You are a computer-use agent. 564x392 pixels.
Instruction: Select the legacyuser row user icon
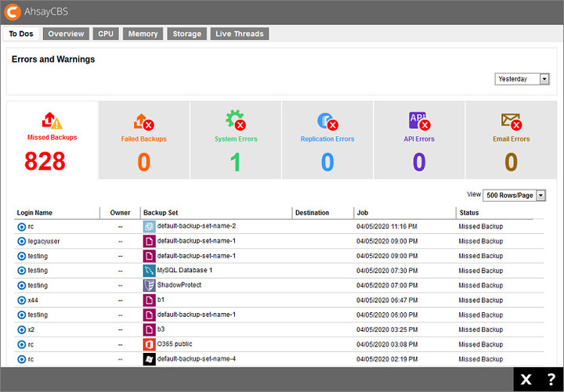click(21, 241)
